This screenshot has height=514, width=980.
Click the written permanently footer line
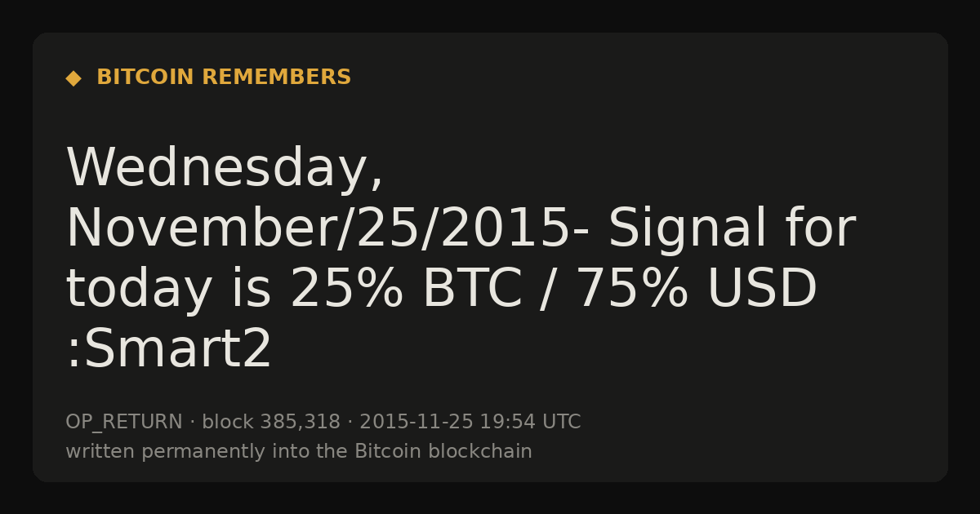pyautogui.click(x=299, y=452)
